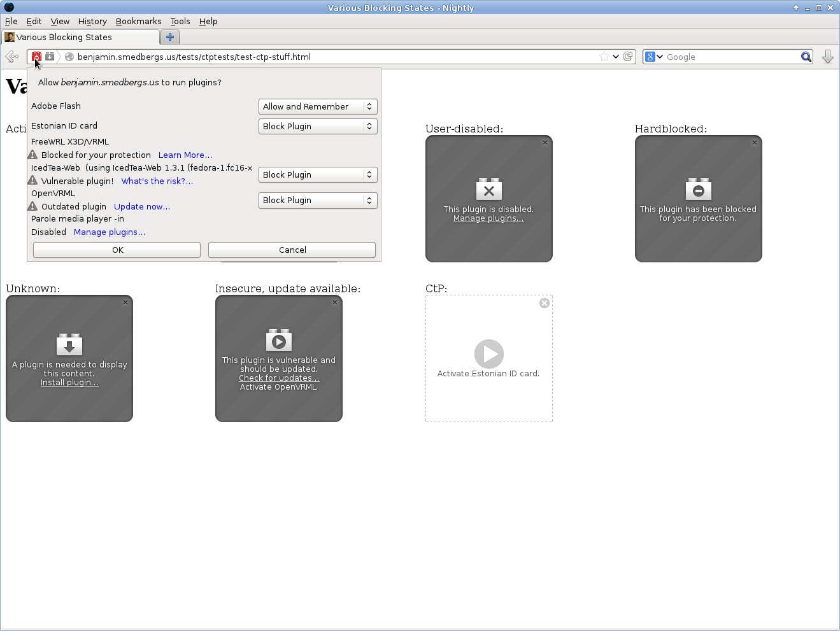The height and width of the screenshot is (631, 840).
Task: Open the Adobe Flash permission dropdown
Action: click(318, 106)
